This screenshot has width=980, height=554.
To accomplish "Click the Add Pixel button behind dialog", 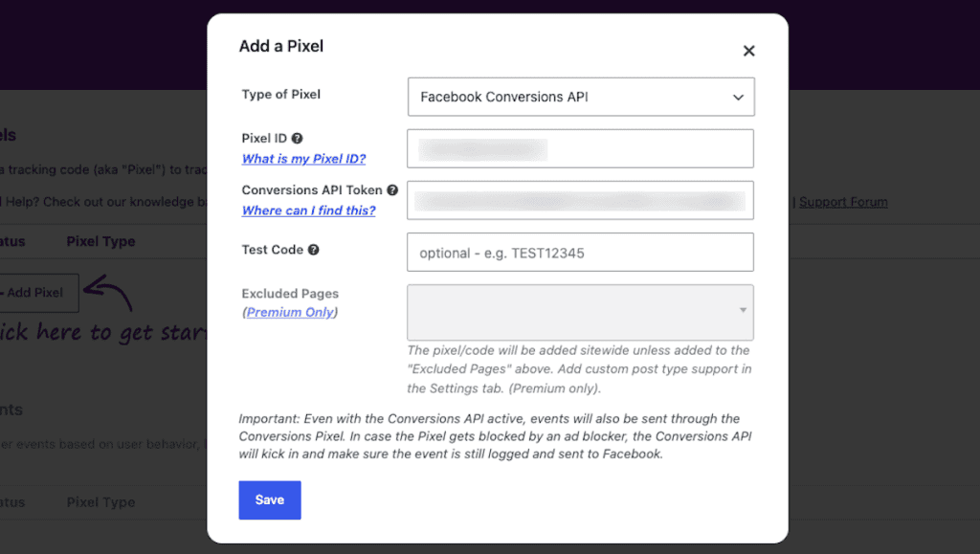I will 38,292.
